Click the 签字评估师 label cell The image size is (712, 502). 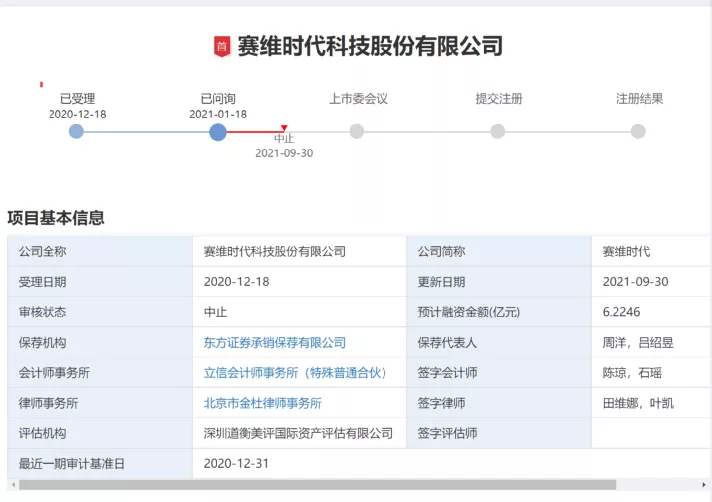pyautogui.click(x=499, y=433)
